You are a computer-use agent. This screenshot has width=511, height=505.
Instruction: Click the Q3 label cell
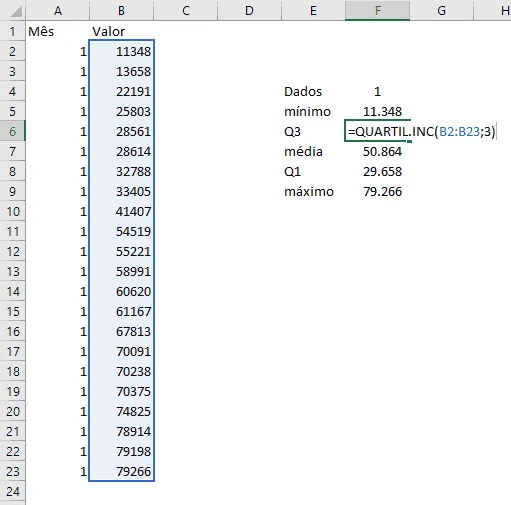313,131
